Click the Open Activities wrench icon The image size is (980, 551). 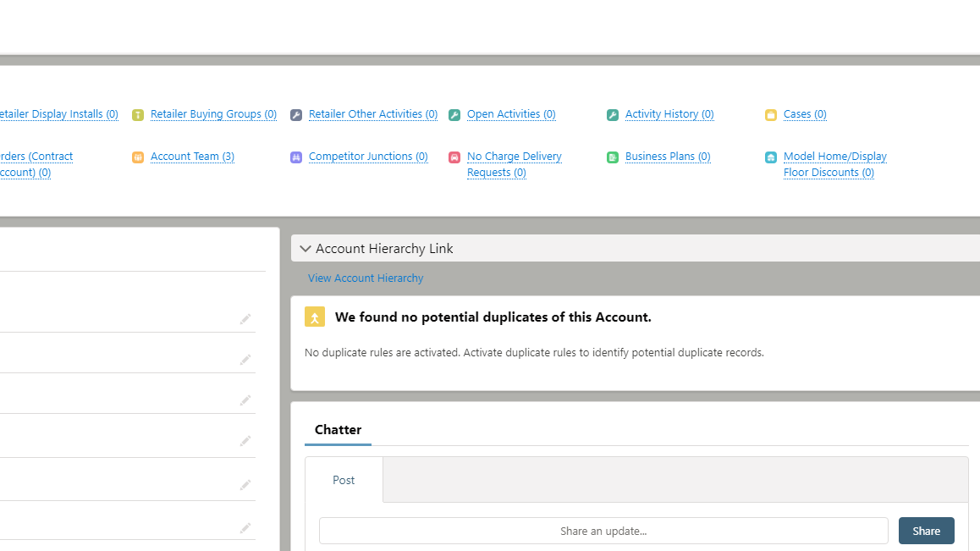point(454,115)
